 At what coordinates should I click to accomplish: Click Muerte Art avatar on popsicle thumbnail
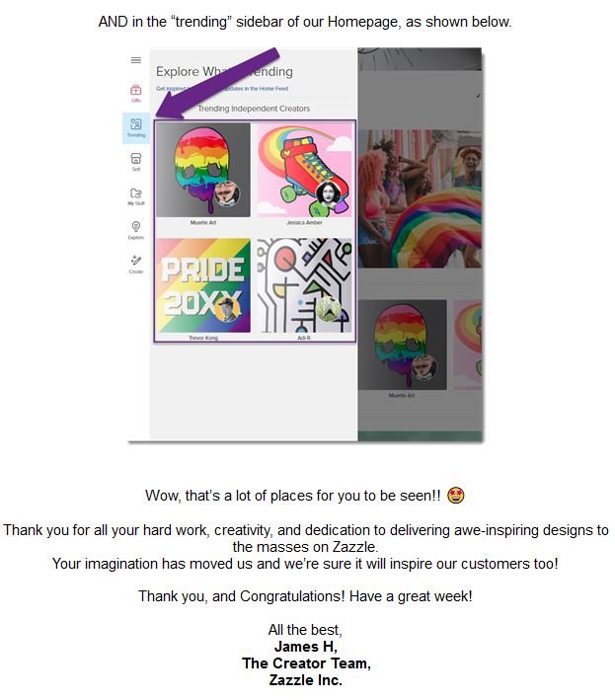pos(227,194)
